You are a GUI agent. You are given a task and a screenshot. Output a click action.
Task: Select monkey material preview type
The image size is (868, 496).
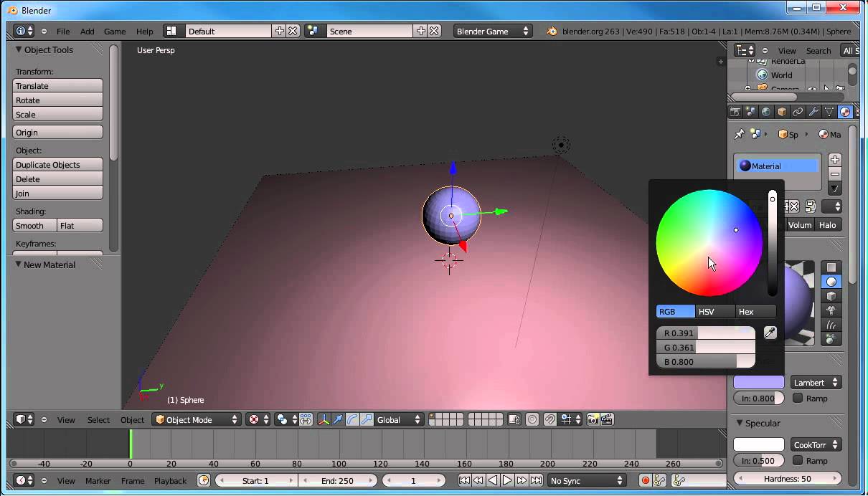831,310
